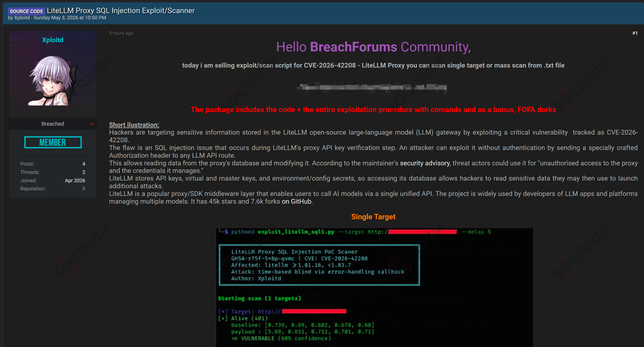Click the MEMBER rank badge

53,142
